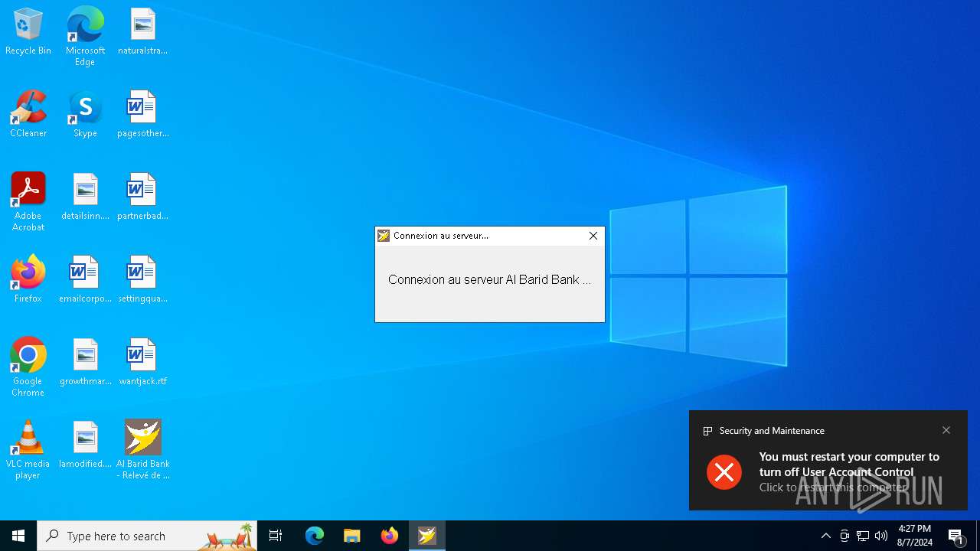
Task: Open the Recycle Bin desktop icon
Action: [28, 31]
